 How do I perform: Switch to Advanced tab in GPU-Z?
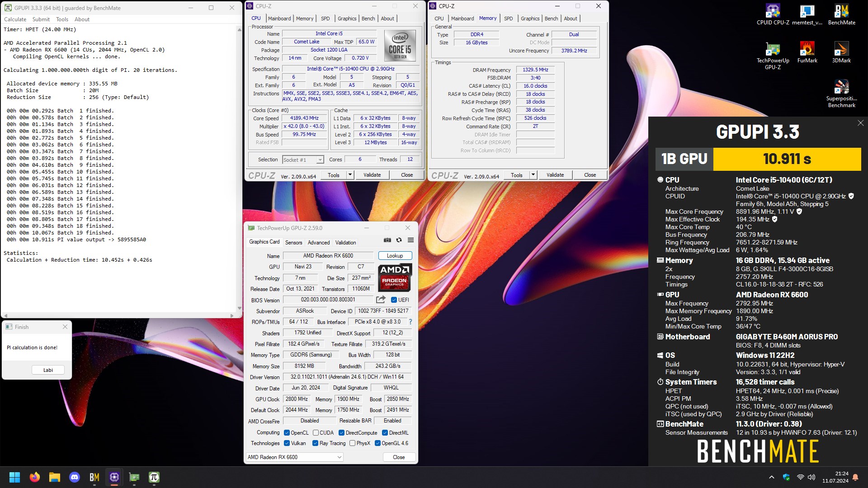tap(319, 243)
